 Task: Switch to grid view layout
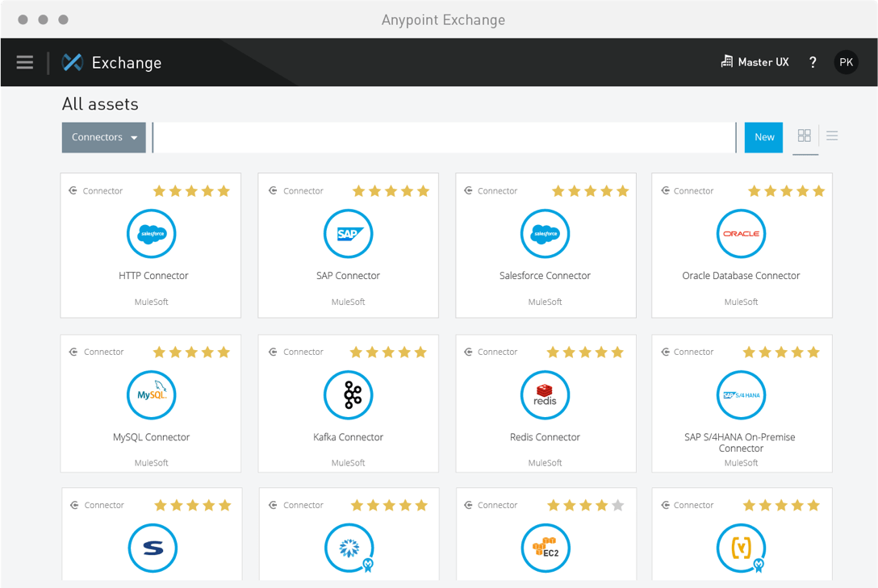(805, 136)
